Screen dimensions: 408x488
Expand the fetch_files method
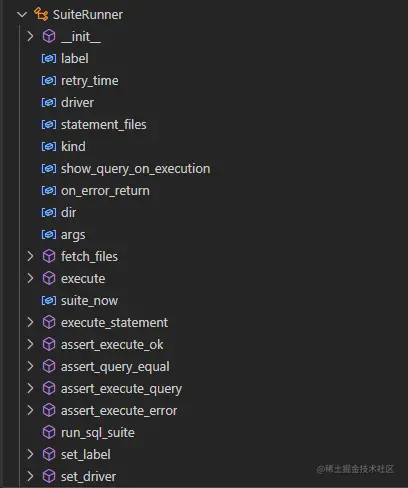[x=30, y=256]
